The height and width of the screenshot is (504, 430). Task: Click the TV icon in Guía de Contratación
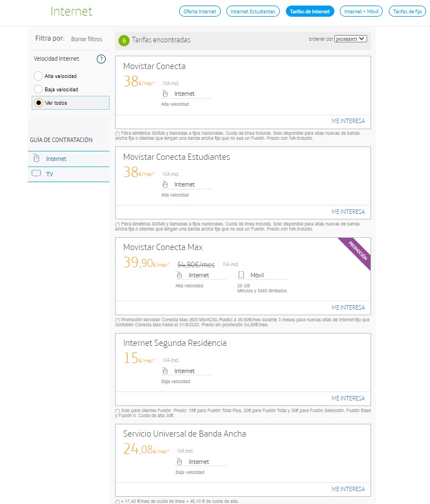point(36,174)
